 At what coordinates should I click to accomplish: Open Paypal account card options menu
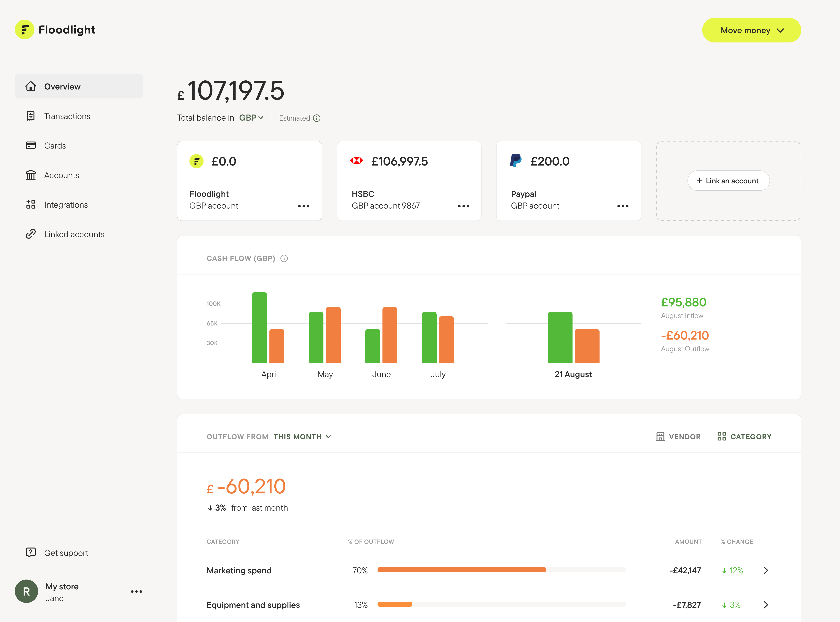pyautogui.click(x=623, y=206)
